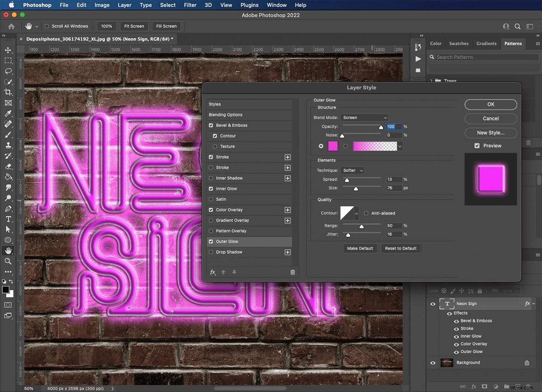Switch to the Swatches tab

(x=459, y=43)
